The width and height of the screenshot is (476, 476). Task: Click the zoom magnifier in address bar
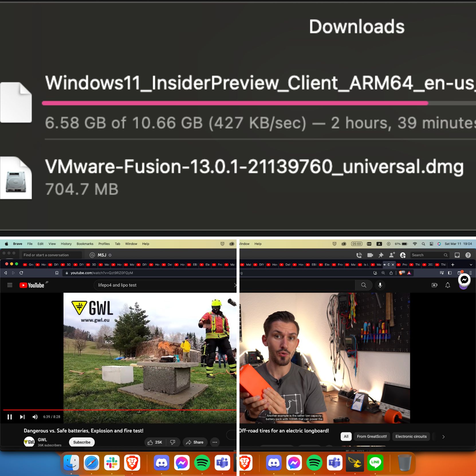click(383, 273)
